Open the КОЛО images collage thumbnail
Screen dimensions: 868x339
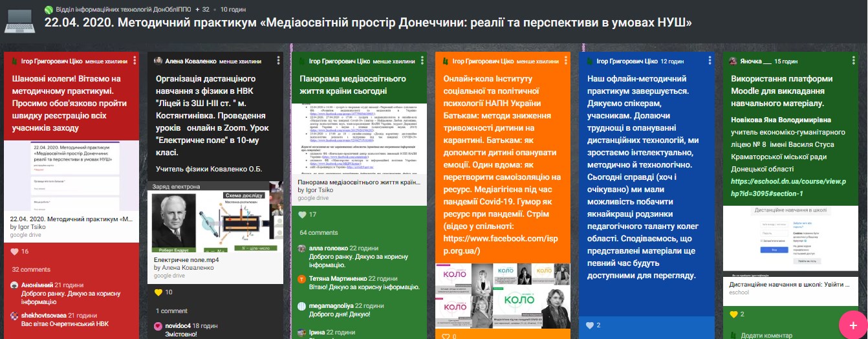(503, 294)
